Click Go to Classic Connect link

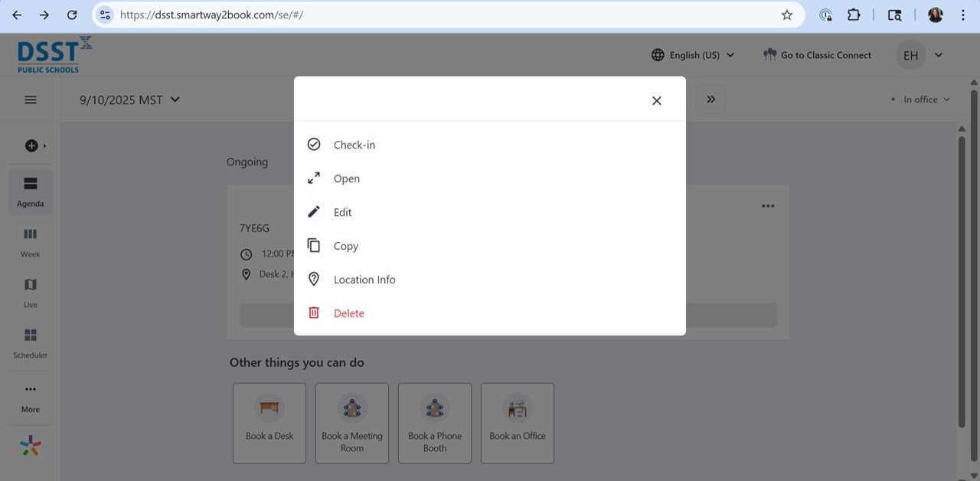click(x=817, y=55)
